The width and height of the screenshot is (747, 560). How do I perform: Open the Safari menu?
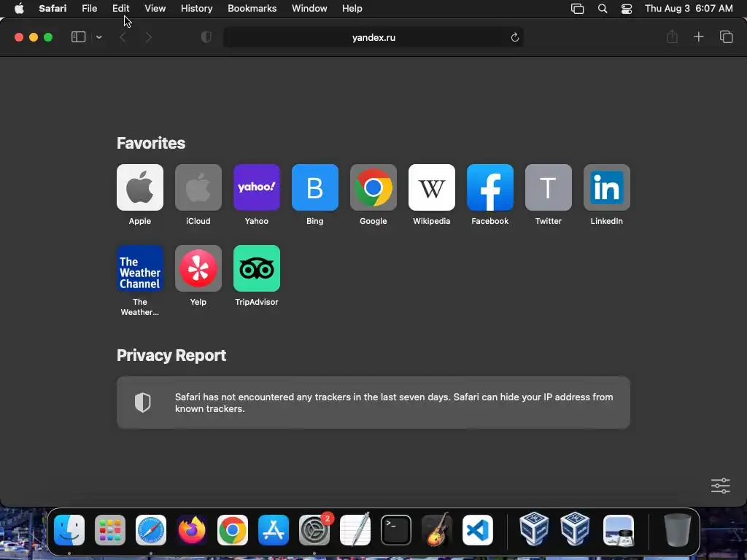click(53, 9)
